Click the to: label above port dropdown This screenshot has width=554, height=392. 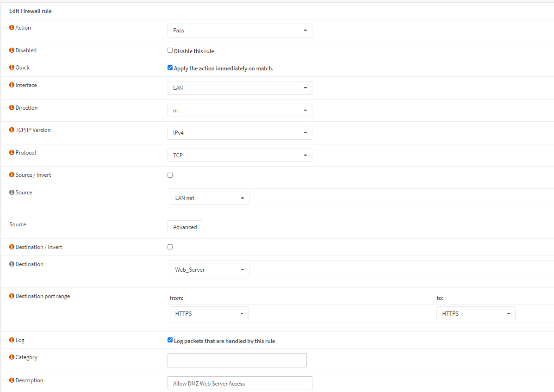point(440,298)
